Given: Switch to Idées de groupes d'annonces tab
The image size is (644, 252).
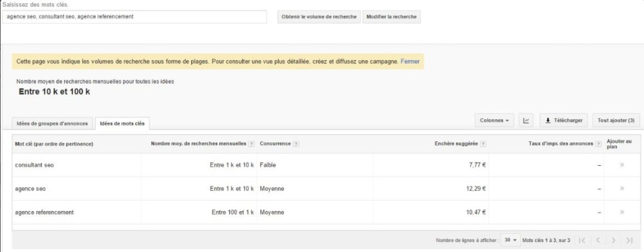Looking at the screenshot, I should [52, 123].
